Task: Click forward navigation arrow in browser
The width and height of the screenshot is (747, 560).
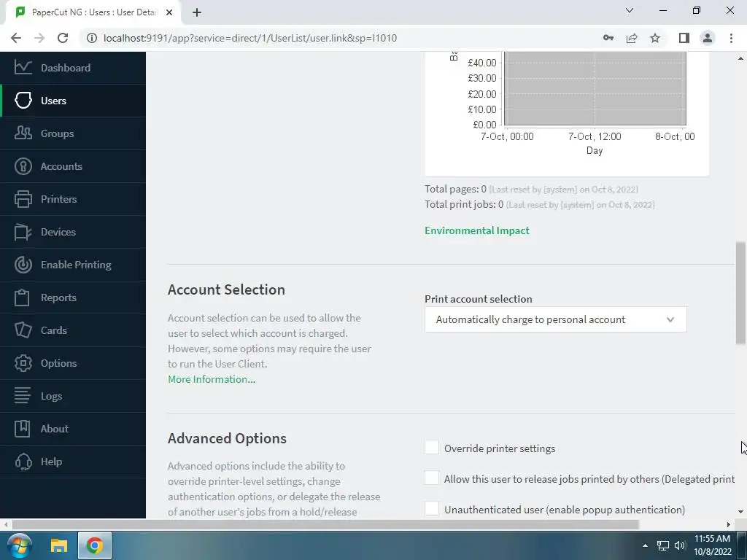Action: coord(39,38)
